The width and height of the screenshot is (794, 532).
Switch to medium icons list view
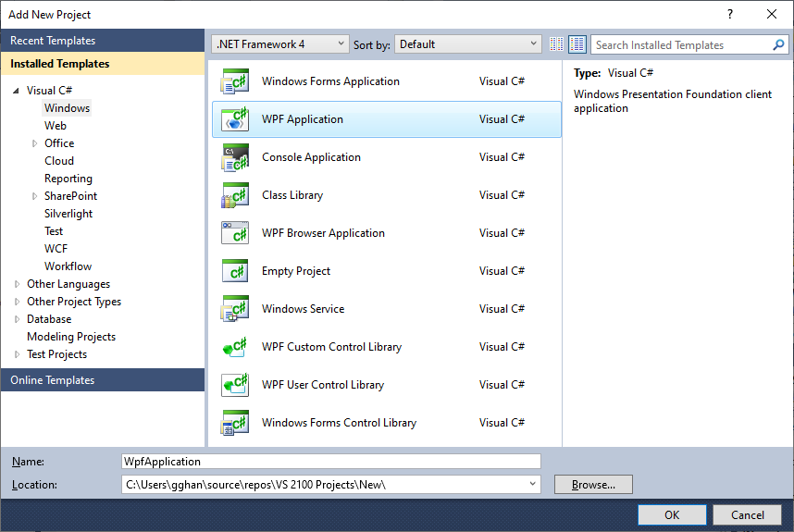577,44
